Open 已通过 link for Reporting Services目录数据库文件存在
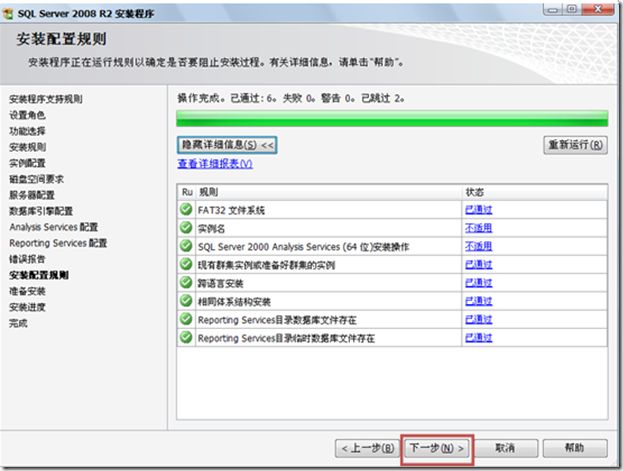 [478, 319]
